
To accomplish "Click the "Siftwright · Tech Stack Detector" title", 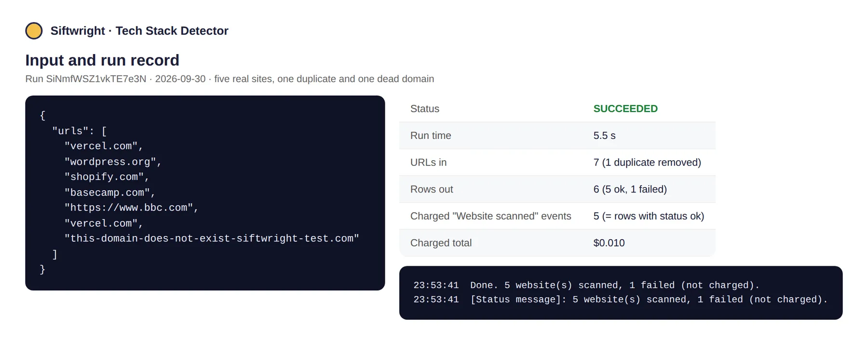I will point(139,31).
